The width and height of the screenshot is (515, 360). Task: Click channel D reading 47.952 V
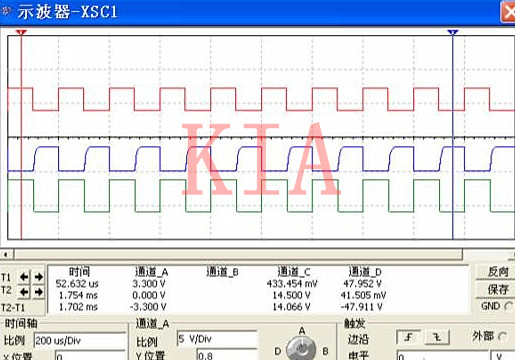362,284
